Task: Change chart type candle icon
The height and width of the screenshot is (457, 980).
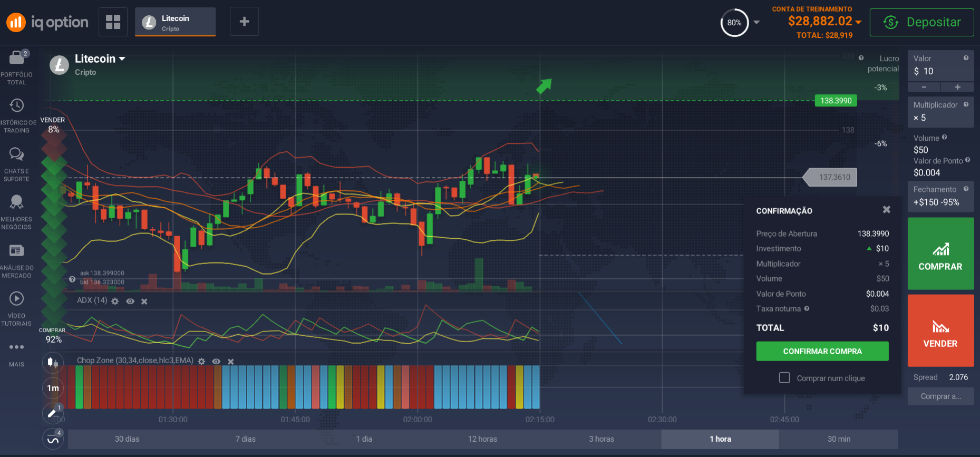Action: click(x=53, y=362)
